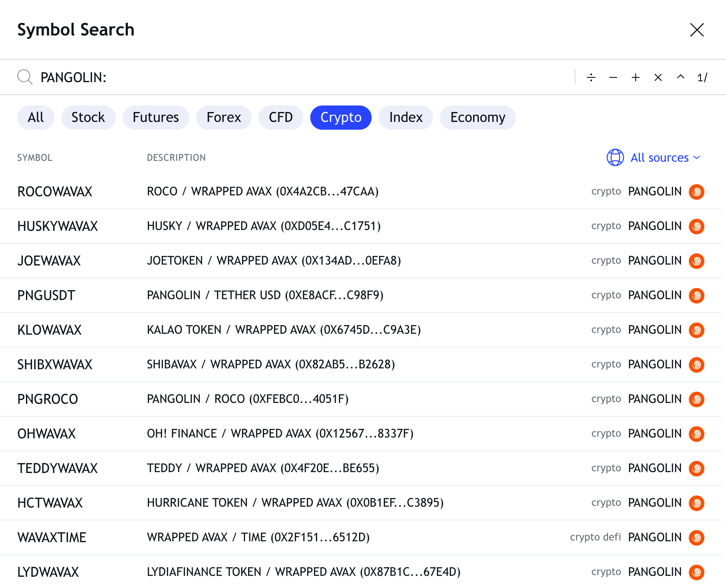Screen dimensions: 726x588
Task: Select the Stock filter tab
Action: click(88, 117)
